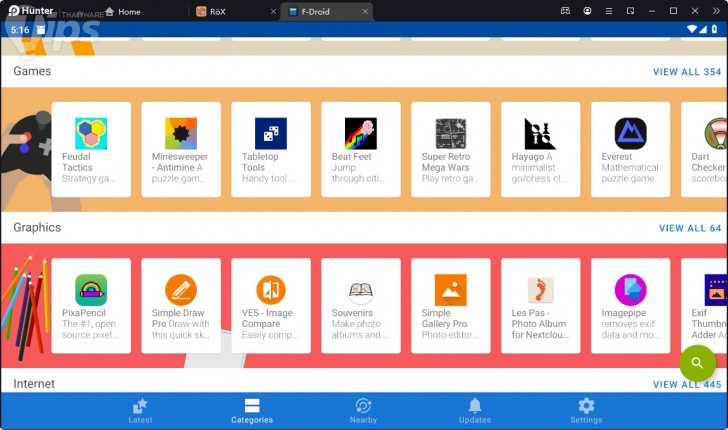
Task: Close the F-Droid emulator tab
Action: [365, 12]
